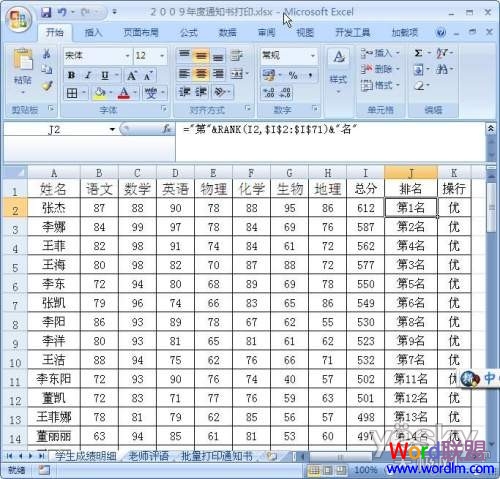Toggle bold formatting
The height and width of the screenshot is (479, 500).
point(71,76)
